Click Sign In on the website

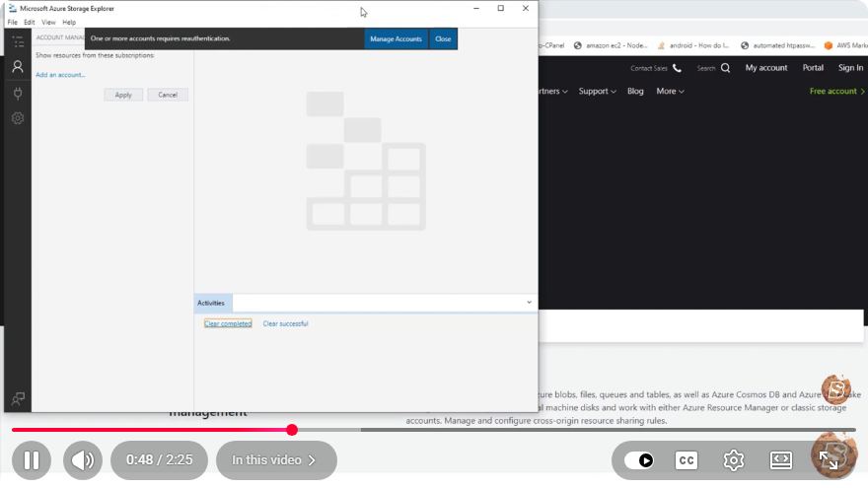pyautogui.click(x=850, y=67)
